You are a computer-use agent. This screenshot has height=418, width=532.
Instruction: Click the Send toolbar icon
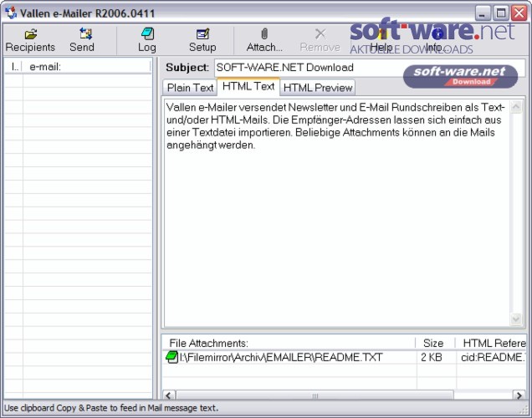85,34
